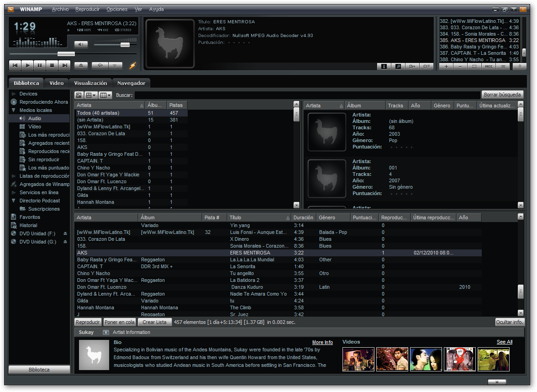Add to playlist with the plus button
Viewport: 537px width, 392px height.
click(x=446, y=66)
